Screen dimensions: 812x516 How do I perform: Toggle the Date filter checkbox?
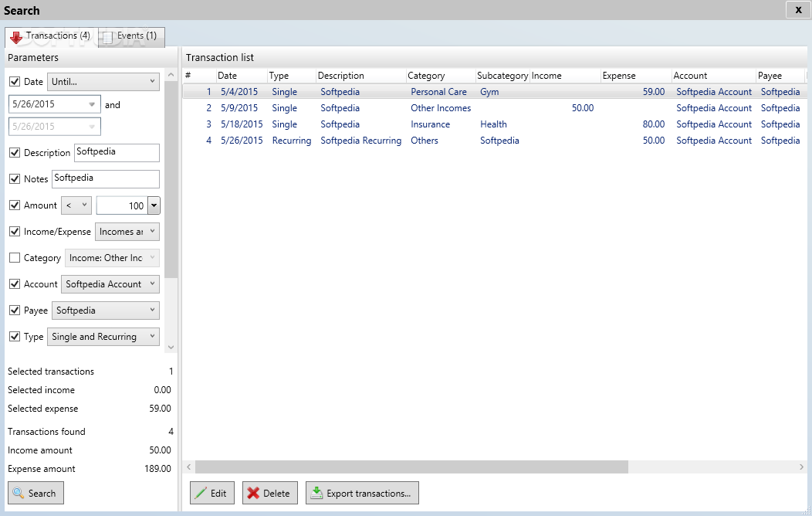pos(15,81)
